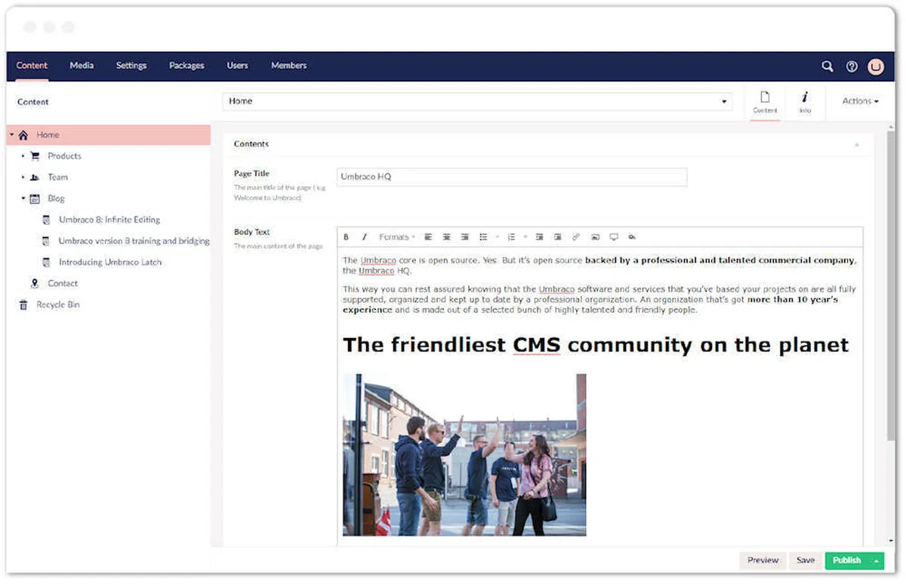The image size is (906, 588).
Task: Click the Preview button
Action: coord(763,560)
